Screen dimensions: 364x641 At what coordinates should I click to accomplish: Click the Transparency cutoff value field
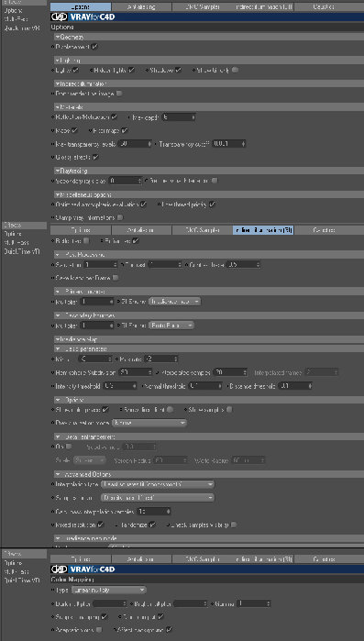pos(228,144)
